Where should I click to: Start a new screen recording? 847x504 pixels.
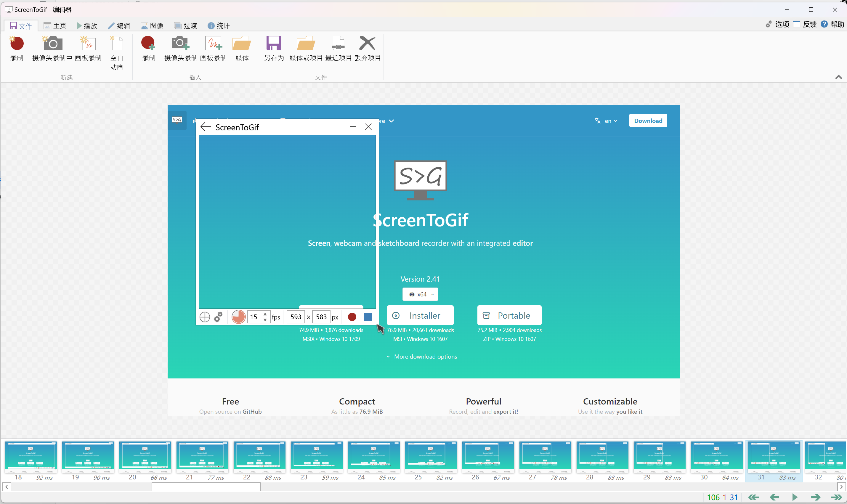[17, 48]
